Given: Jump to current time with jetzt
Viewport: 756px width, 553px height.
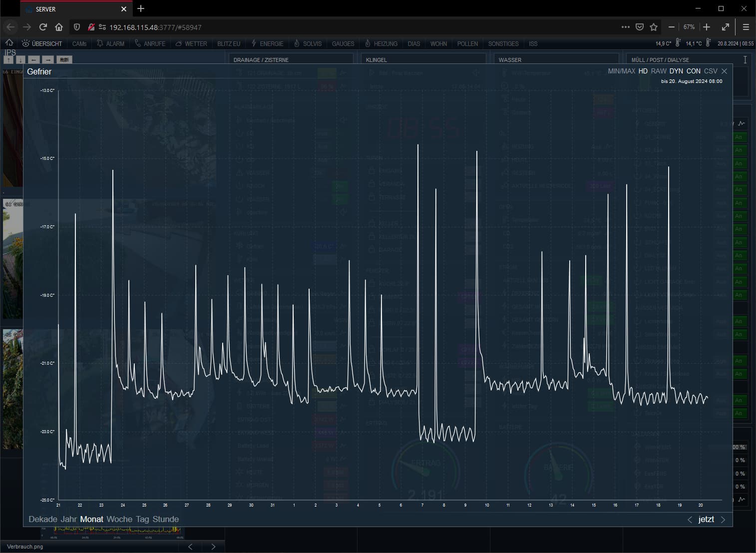Looking at the screenshot, I should [x=706, y=520].
